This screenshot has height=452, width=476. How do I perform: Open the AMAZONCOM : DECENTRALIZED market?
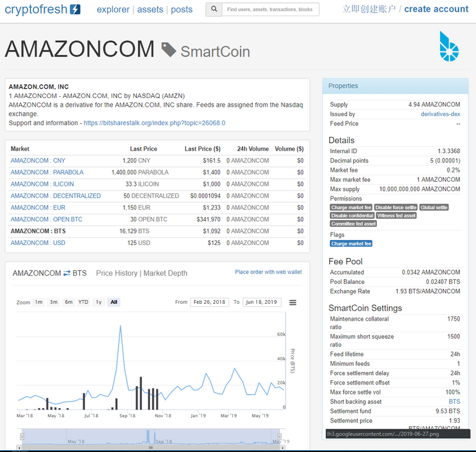coord(56,196)
